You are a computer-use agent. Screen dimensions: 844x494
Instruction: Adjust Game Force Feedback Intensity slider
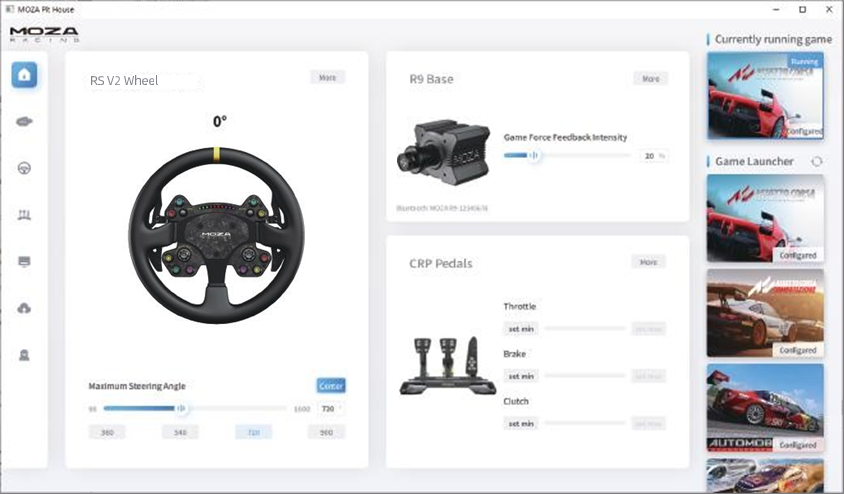533,155
